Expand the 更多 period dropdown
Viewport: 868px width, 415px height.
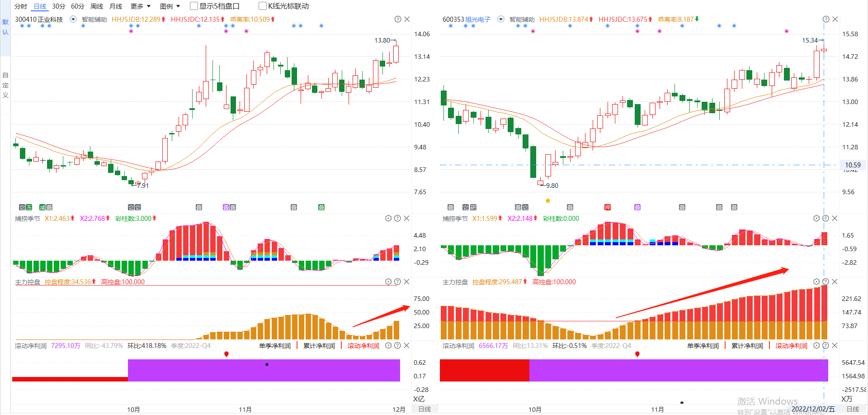[140, 6]
